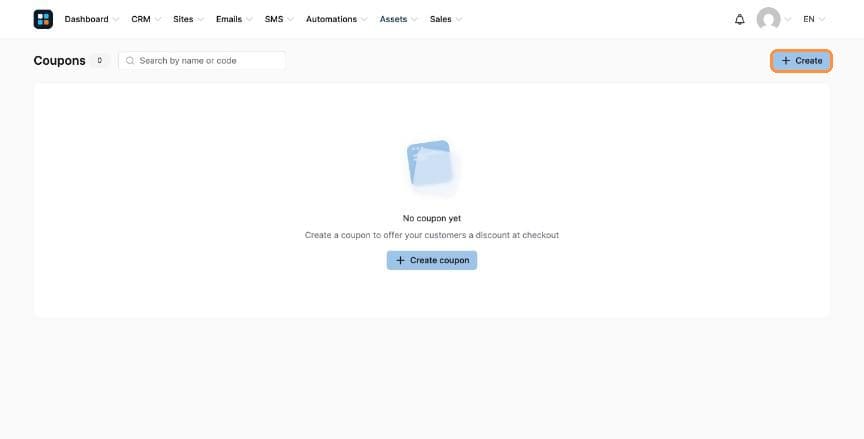The width and height of the screenshot is (864, 439).
Task: Expand the chevron beside Sites
Action: click(200, 20)
